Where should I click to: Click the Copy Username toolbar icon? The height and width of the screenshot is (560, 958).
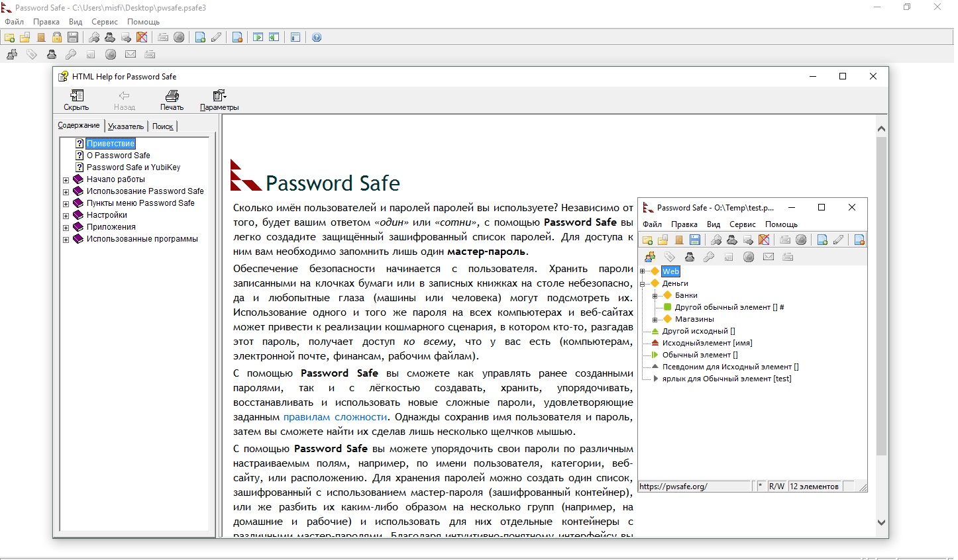pos(109,38)
